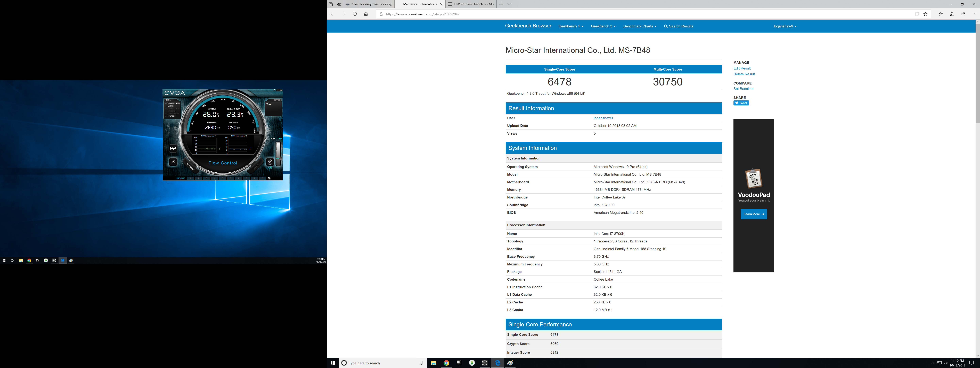Open a new tab in Edge
980x368 pixels.
tap(501, 4)
